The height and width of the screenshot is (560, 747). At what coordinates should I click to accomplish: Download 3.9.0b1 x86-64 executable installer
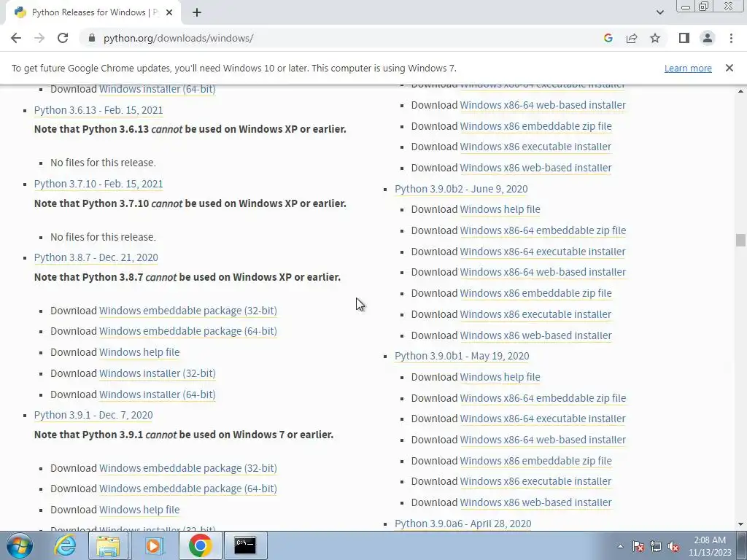[x=542, y=419]
